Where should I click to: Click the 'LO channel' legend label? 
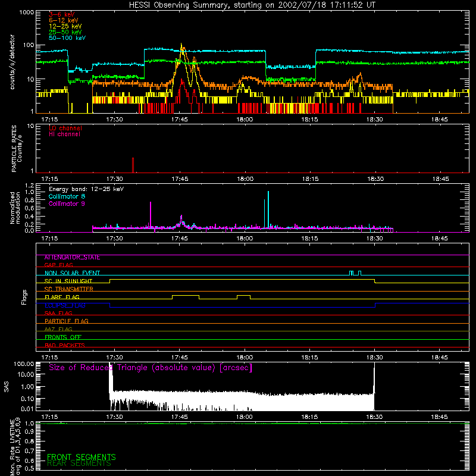(65, 128)
